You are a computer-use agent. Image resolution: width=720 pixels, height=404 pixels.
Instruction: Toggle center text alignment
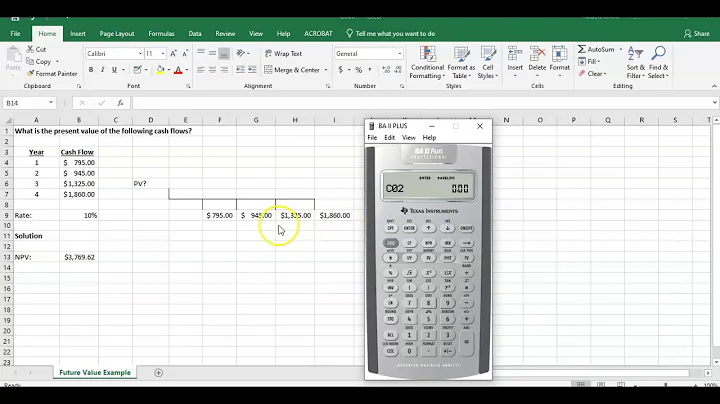pos(212,70)
